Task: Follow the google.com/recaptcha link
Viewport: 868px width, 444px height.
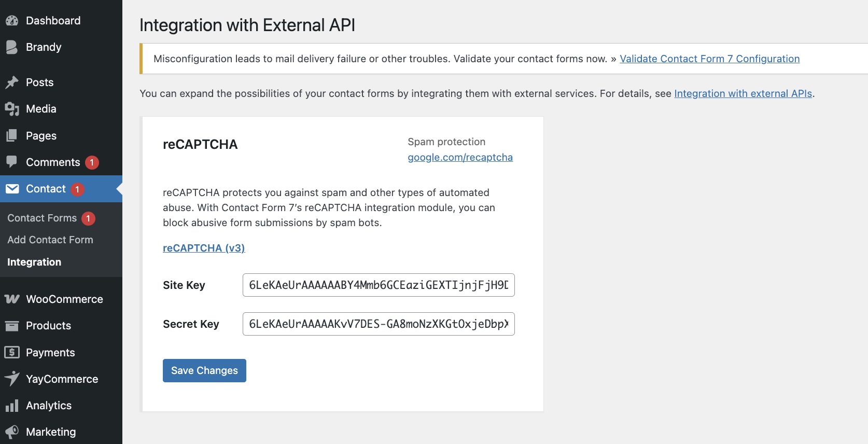Action: (460, 158)
